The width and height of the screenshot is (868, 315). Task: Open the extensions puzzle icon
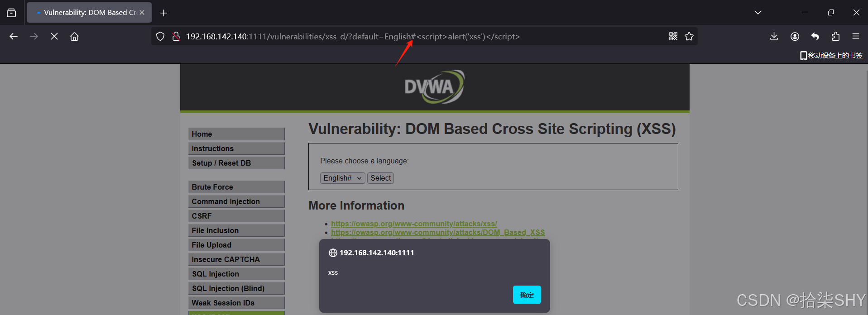(835, 36)
